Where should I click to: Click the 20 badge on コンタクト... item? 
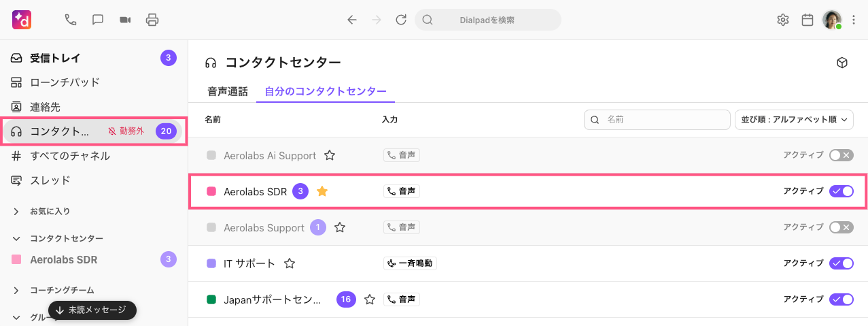[167, 131]
